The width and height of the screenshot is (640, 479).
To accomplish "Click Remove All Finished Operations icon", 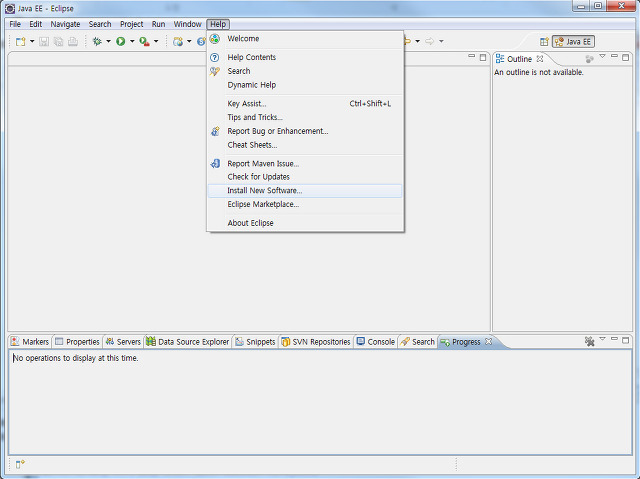I will coord(589,341).
